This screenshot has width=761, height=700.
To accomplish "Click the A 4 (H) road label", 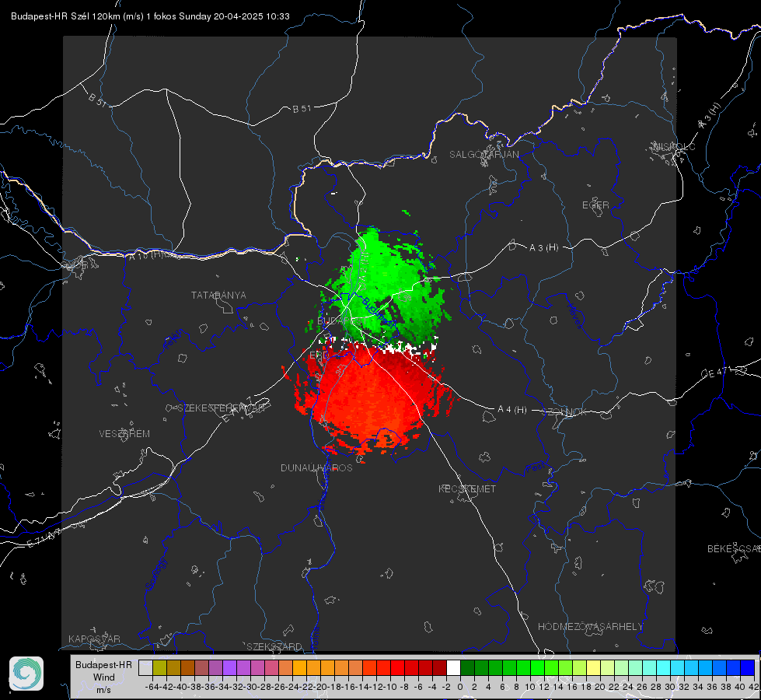I will pyautogui.click(x=512, y=410).
